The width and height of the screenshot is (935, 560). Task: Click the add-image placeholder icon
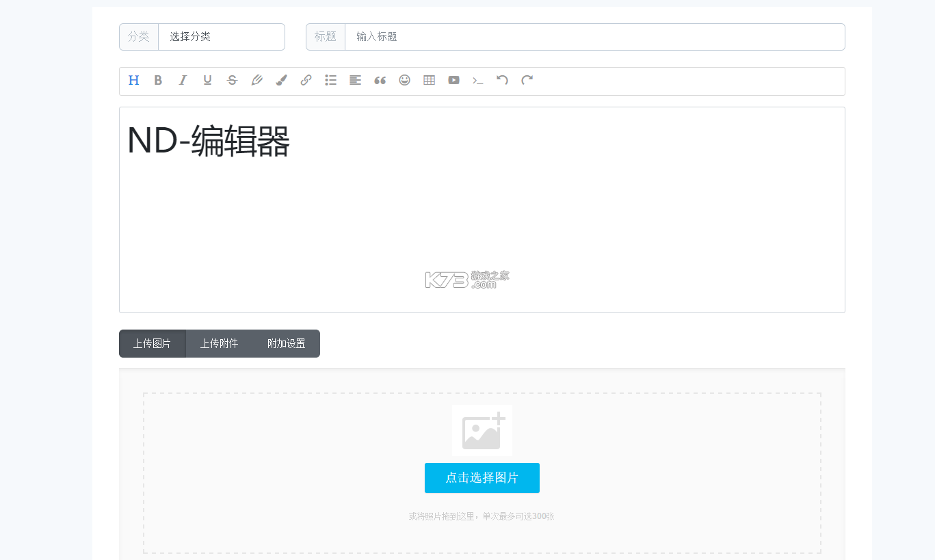point(482,430)
